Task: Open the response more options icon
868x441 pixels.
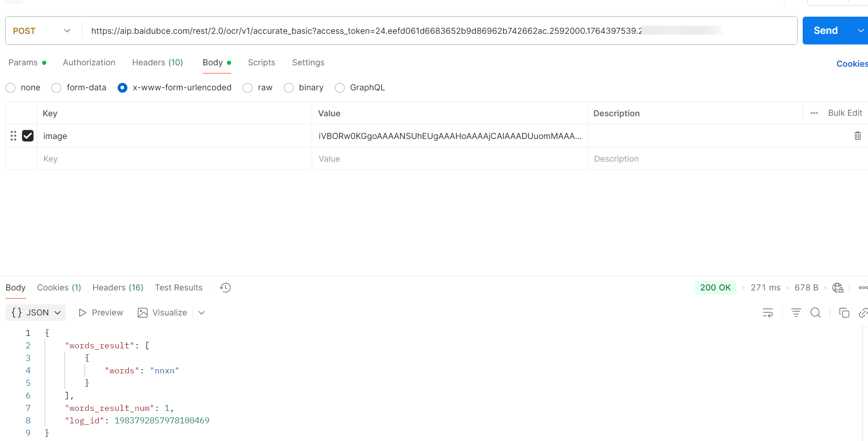Action: point(863,288)
